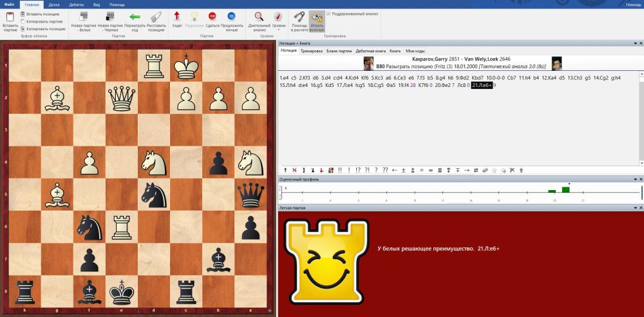Click the Paste game clipboard icon
Image resolution: width=644 pixels, height=317 pixels.
coord(10,19)
